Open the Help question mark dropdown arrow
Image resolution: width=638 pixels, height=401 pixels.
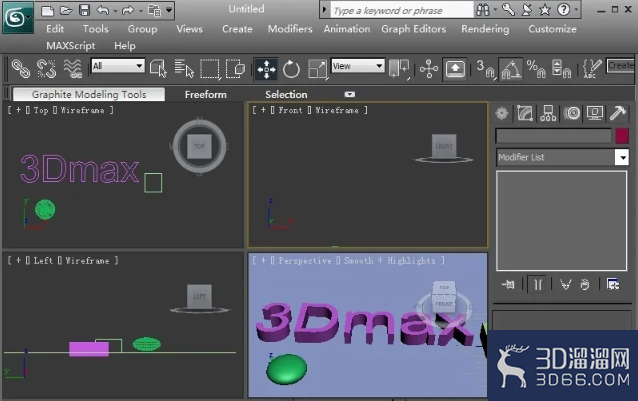click(x=576, y=10)
